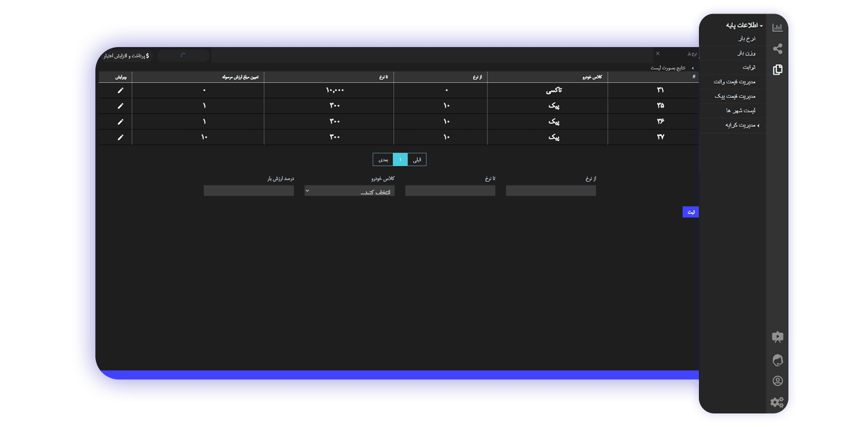Screen dimensions: 868x427
Task: Edit row ۳۱ with the pencil icon
Action: (120, 90)
